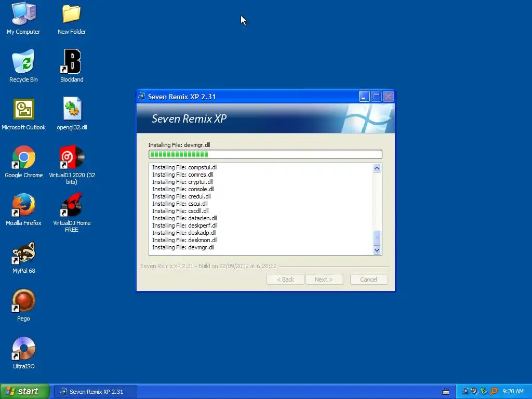Viewport: 532px width, 399px height.
Task: Click log line 'Installing File: cryptui.dll'
Action: click(182, 182)
